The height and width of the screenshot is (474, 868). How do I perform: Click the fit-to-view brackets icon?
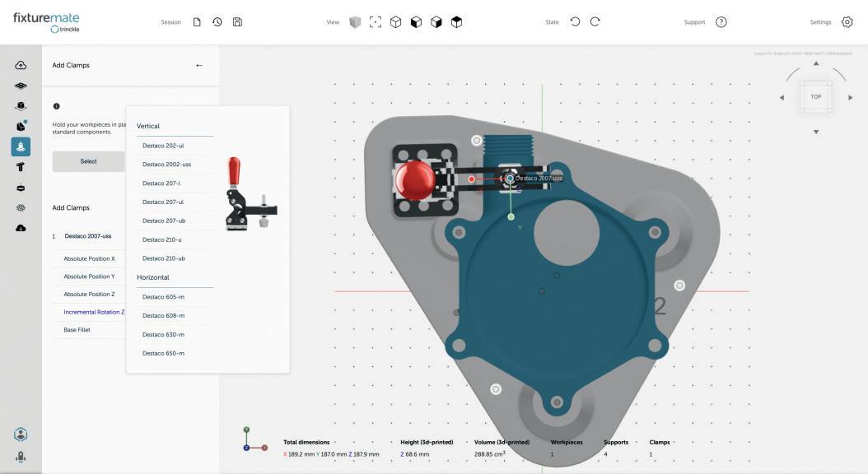[376, 22]
